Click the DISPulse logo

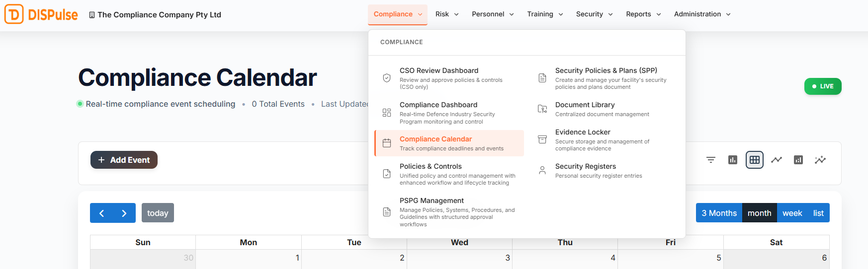click(x=41, y=14)
